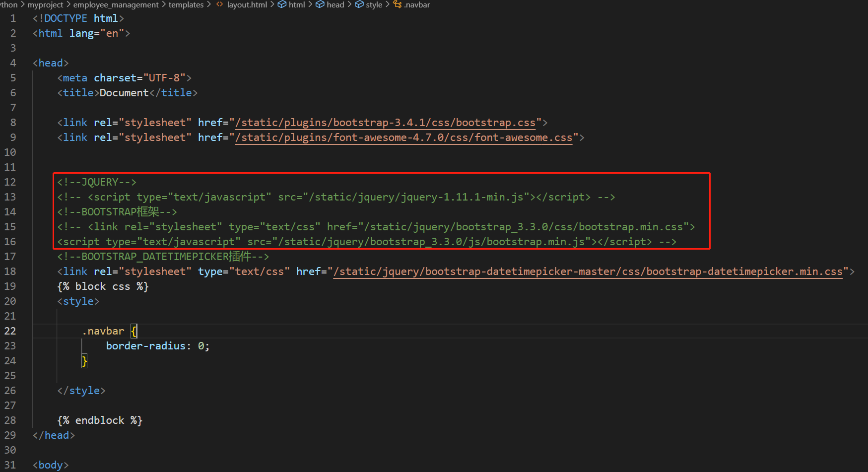Click the cube icon before 'head' breadcrumb
The width and height of the screenshot is (868, 472).
pyautogui.click(x=320, y=4)
